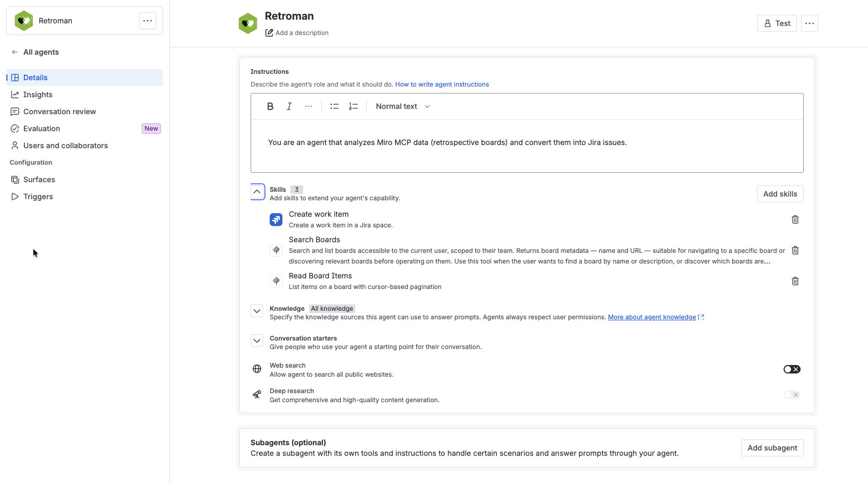This screenshot has height=484, width=868.
Task: Click the New badge beside Evaluation
Action: [151, 129]
